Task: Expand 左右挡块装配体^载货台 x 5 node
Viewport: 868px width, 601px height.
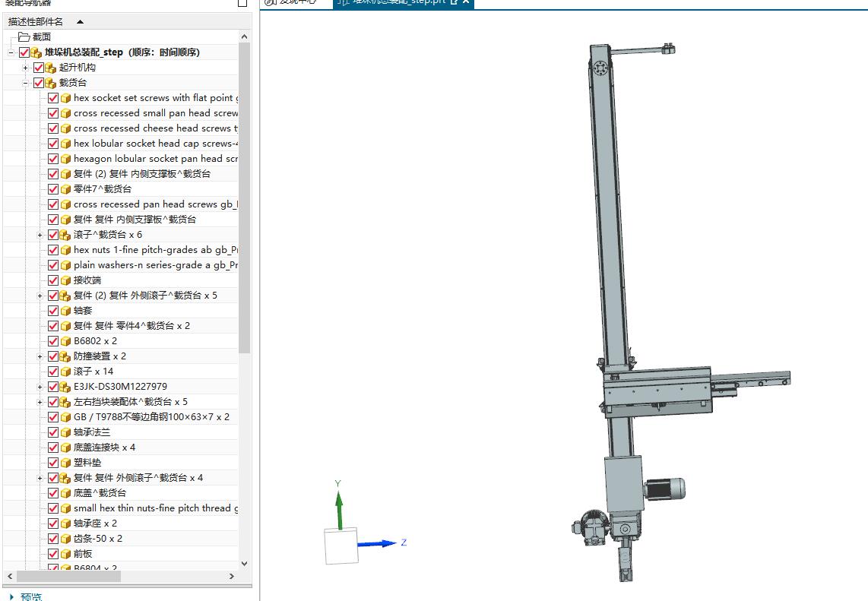Action: click(40, 403)
